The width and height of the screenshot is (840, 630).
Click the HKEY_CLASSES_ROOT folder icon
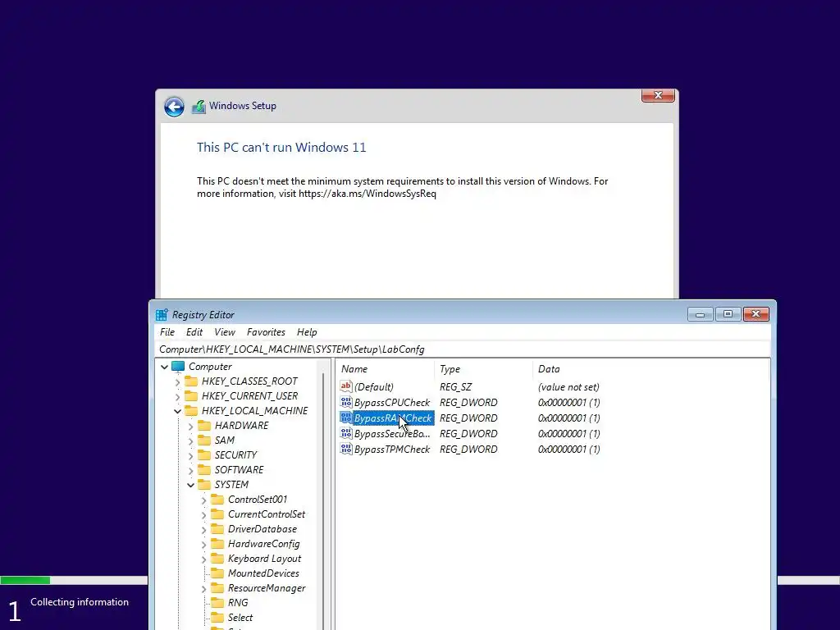tap(191, 381)
